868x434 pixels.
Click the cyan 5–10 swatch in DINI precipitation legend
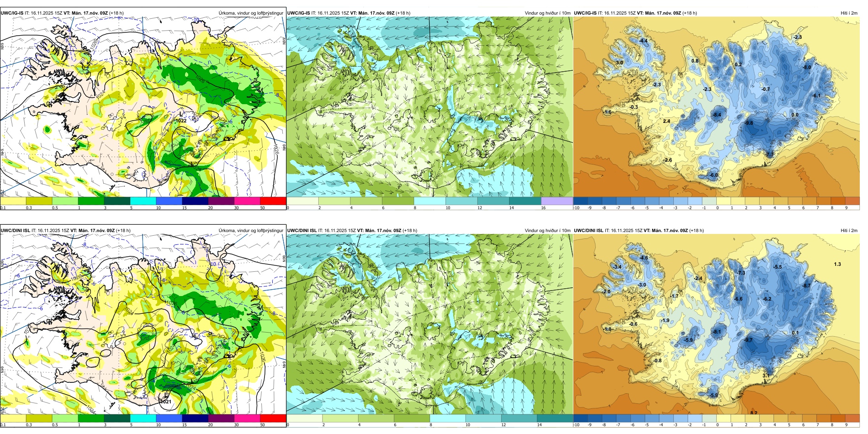pos(143,418)
